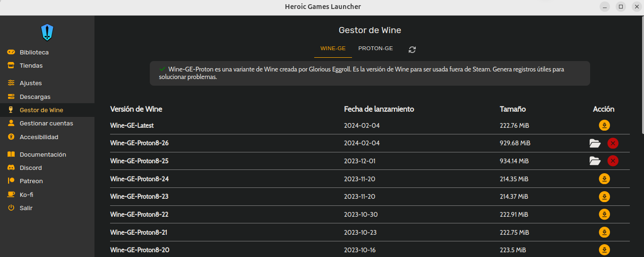644x257 pixels.
Task: Click the Gestor de Wine glass icon
Action: click(x=11, y=110)
